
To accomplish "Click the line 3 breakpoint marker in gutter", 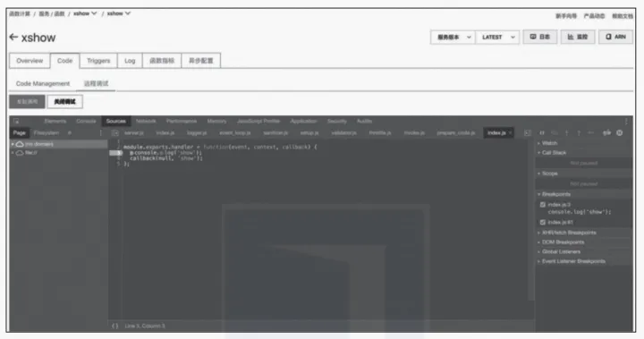I will click(x=115, y=153).
